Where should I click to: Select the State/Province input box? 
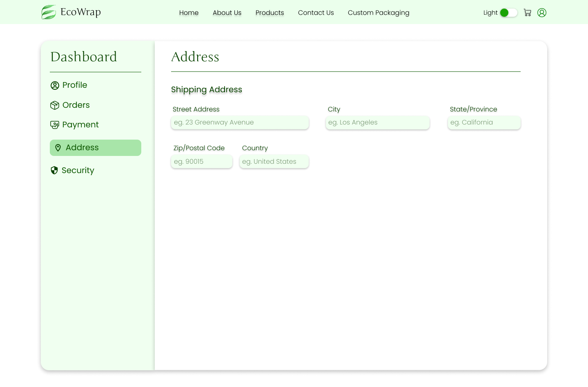click(484, 122)
